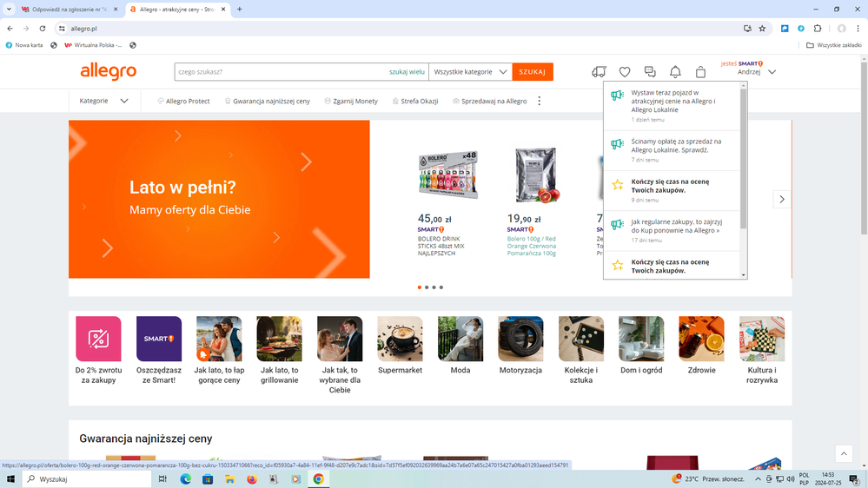Open Nowa karta bookmark
Screen dimensions: 868x488
[23, 45]
